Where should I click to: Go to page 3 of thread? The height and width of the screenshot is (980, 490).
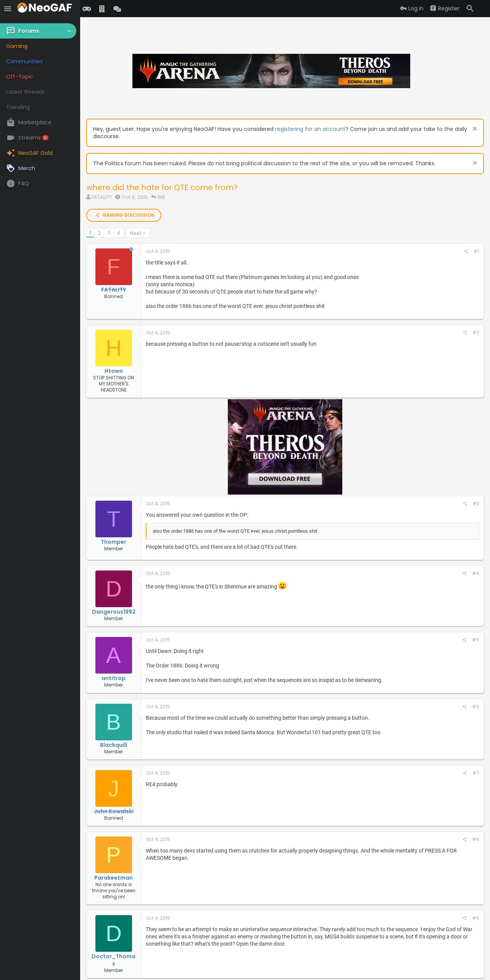tap(109, 233)
